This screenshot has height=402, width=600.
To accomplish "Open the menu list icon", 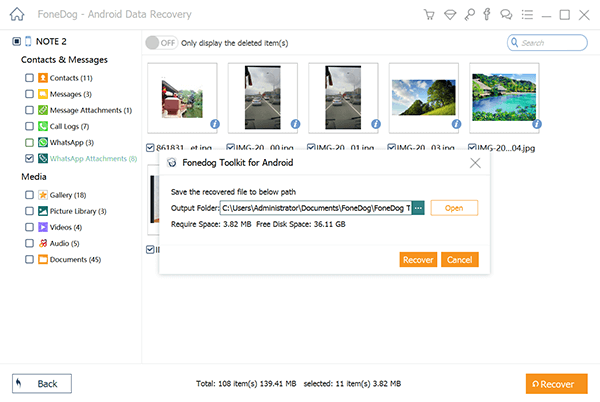I will [527, 15].
